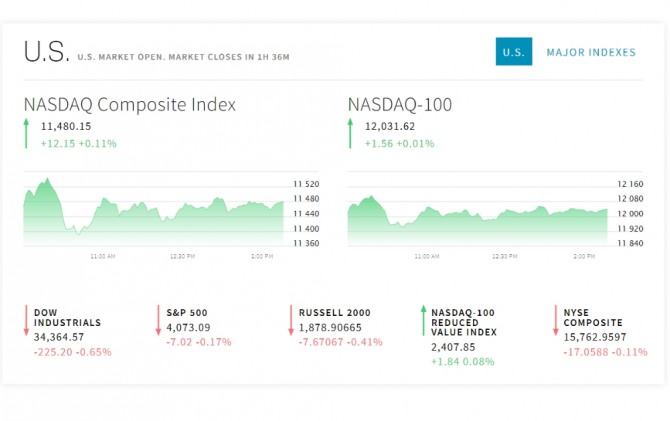Image resolution: width=670 pixels, height=421 pixels.
Task: Click the 11,480.15 NASDAQ Composite value
Action: (66, 127)
